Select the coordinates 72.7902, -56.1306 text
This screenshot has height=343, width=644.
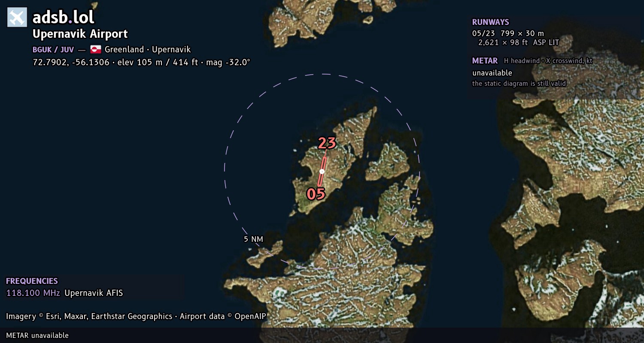[70, 62]
